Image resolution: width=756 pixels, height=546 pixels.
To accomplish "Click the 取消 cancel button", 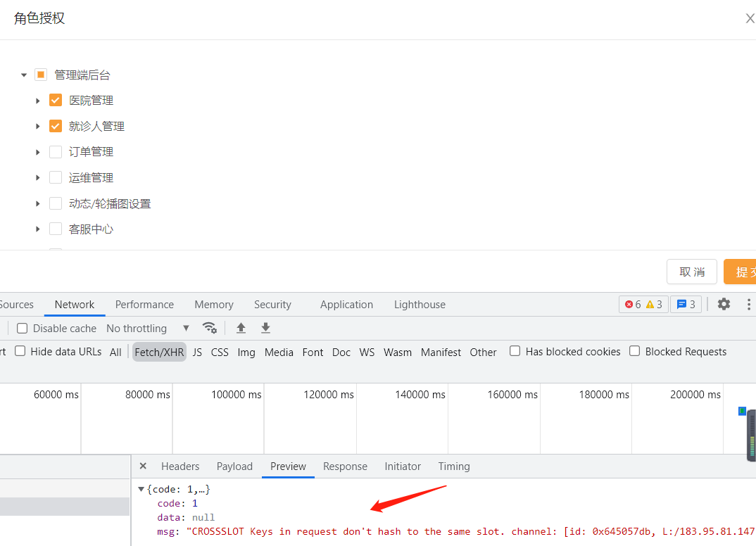I will pos(691,272).
